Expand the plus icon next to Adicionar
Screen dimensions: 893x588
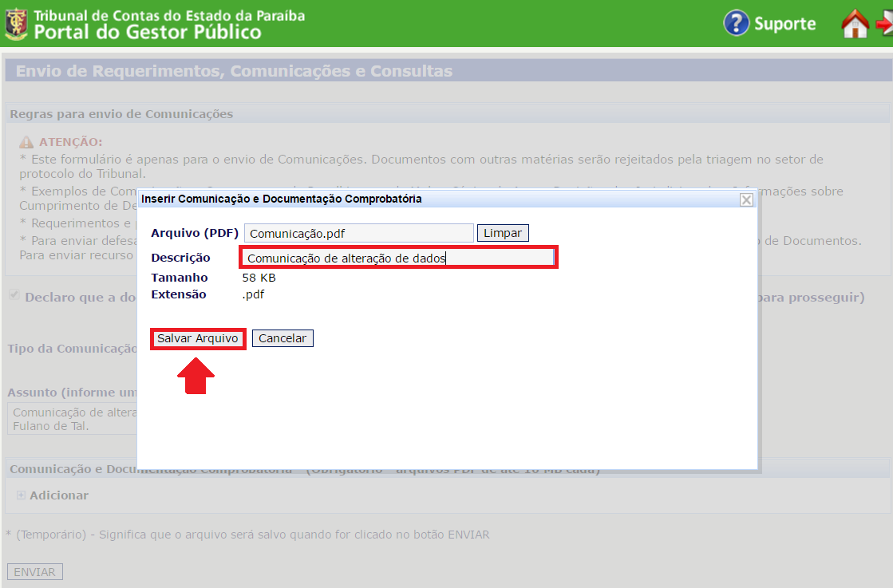(22, 495)
